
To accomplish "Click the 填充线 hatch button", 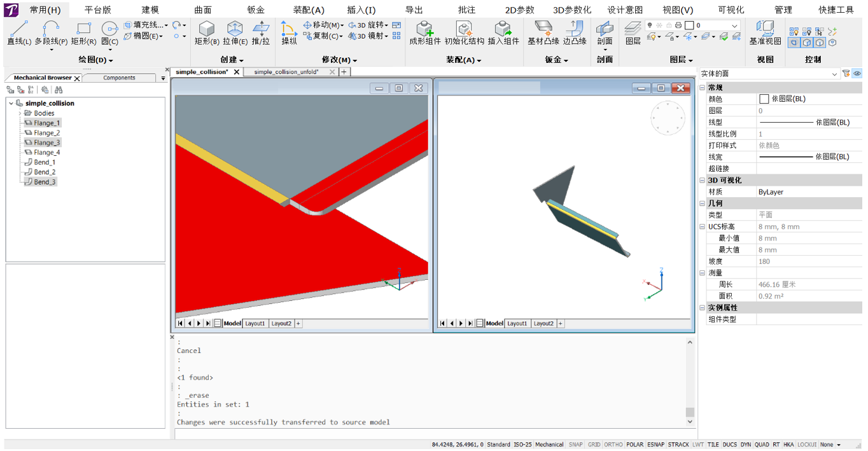I will coord(146,25).
